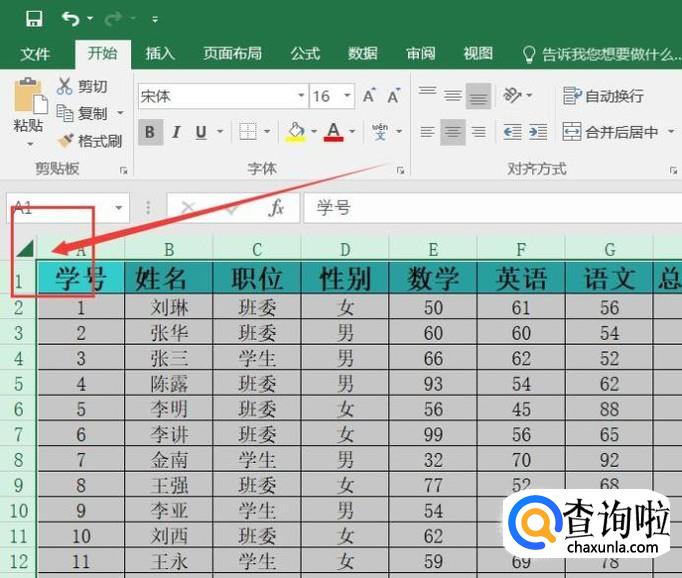Click the 粘贴 clipboard icon
The width and height of the screenshot is (682, 578).
29,95
